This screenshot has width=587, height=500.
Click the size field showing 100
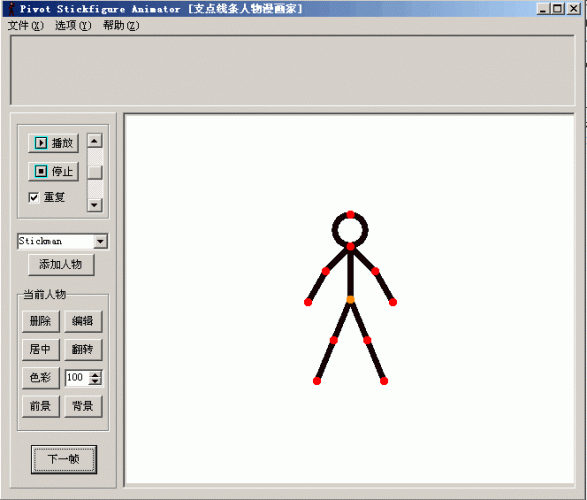pos(77,378)
